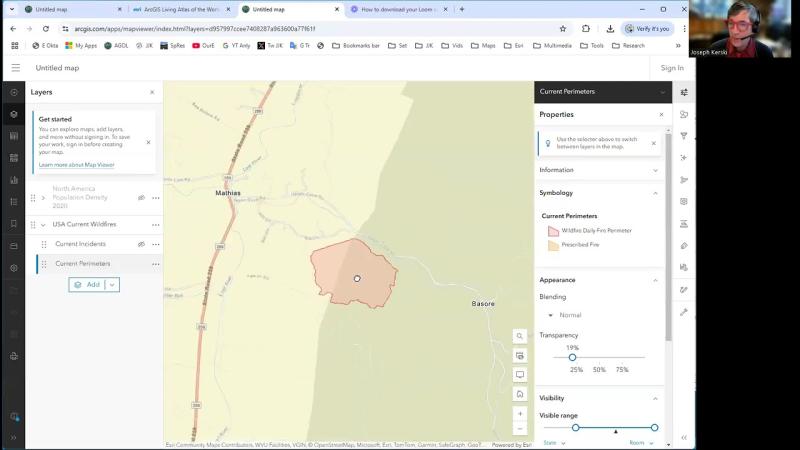
Task: Open options menu for USA Current Wildfires group
Action: [x=156, y=225]
